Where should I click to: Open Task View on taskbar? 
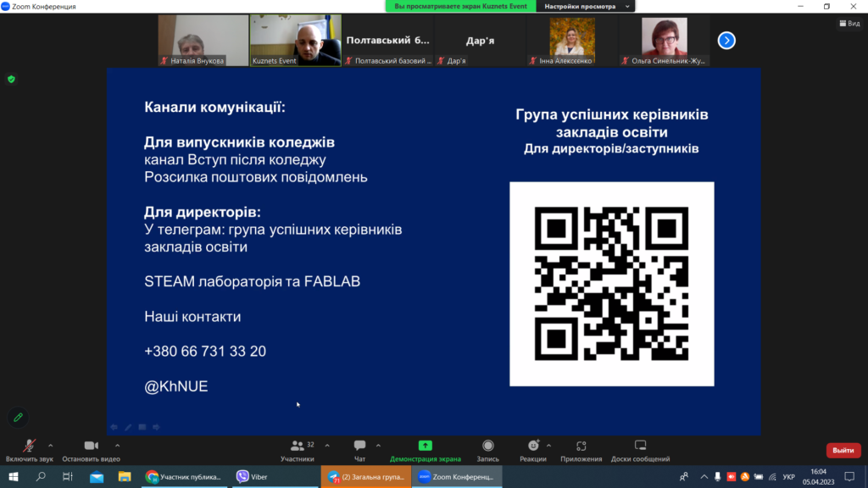pos(68,476)
